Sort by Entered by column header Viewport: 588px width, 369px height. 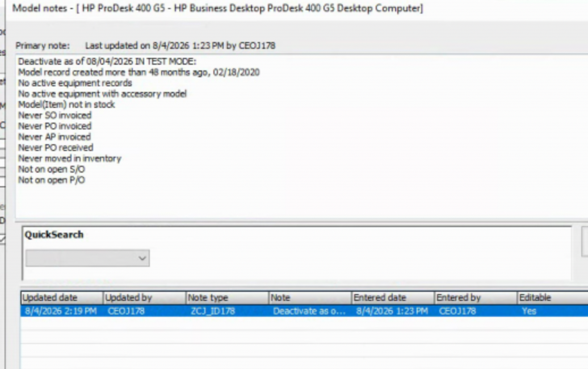476,297
